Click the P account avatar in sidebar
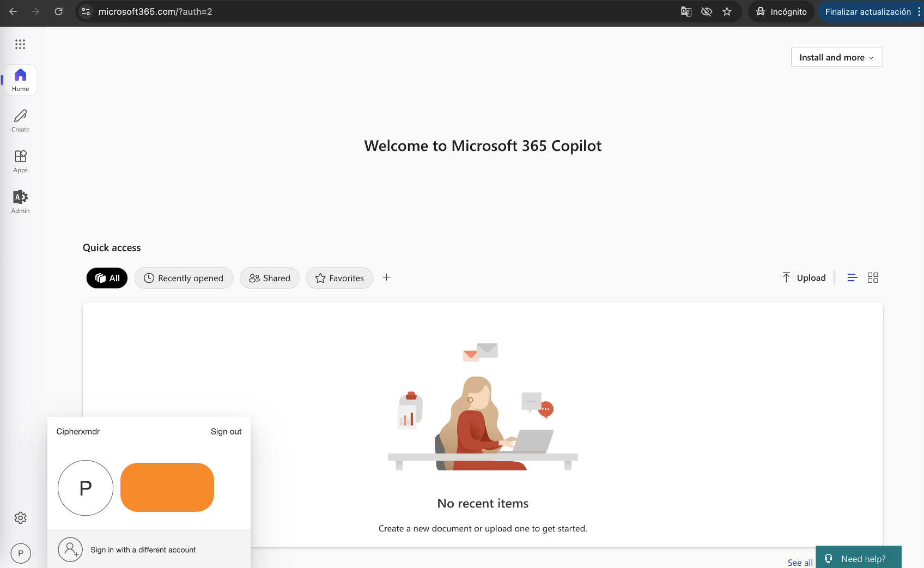924x568 pixels. coord(21,553)
